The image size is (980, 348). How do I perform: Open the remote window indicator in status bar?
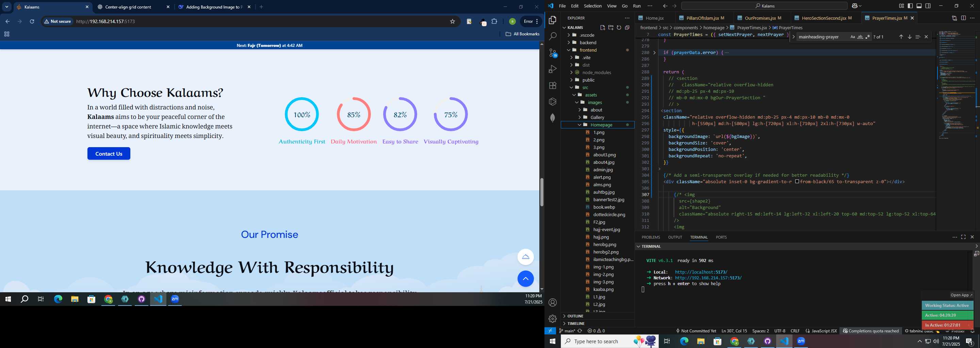[x=550, y=331]
